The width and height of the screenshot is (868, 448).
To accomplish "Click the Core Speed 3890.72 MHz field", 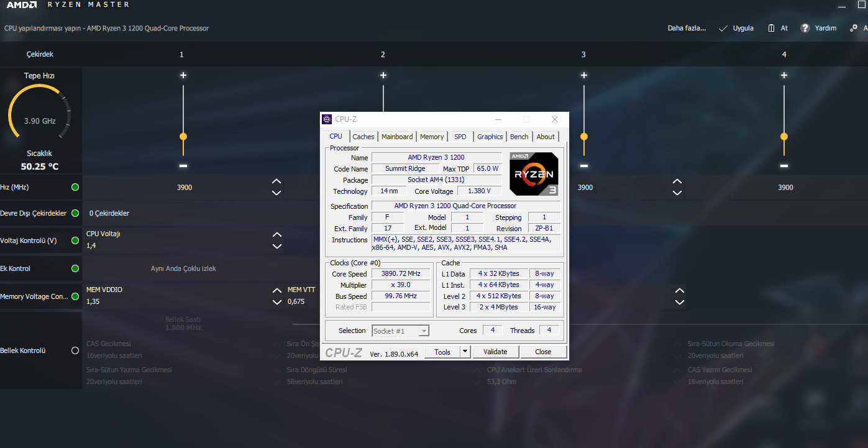I will [x=401, y=274].
